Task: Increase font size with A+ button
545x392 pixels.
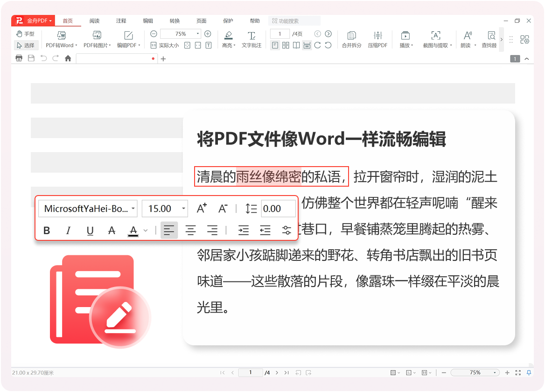Action: (202, 209)
